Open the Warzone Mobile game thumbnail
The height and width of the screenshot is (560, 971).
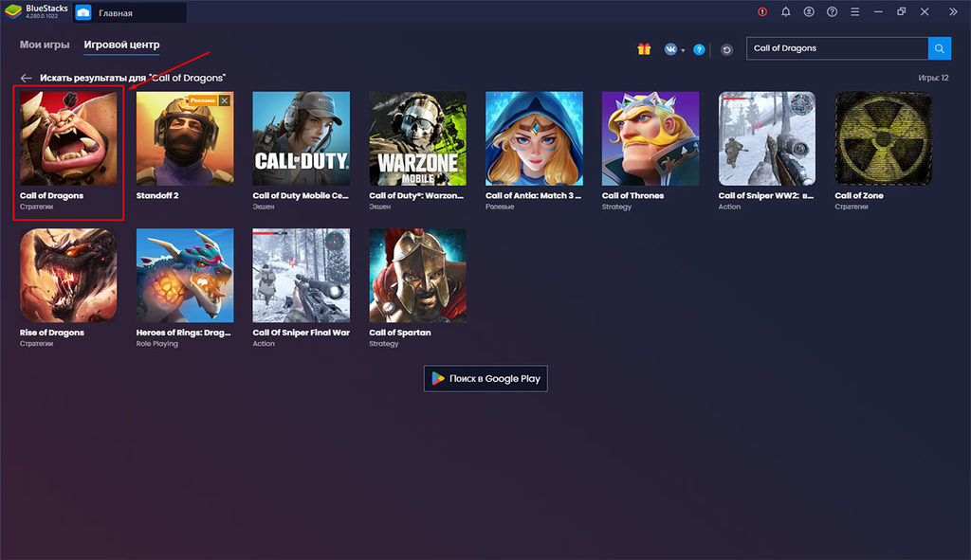tap(417, 138)
